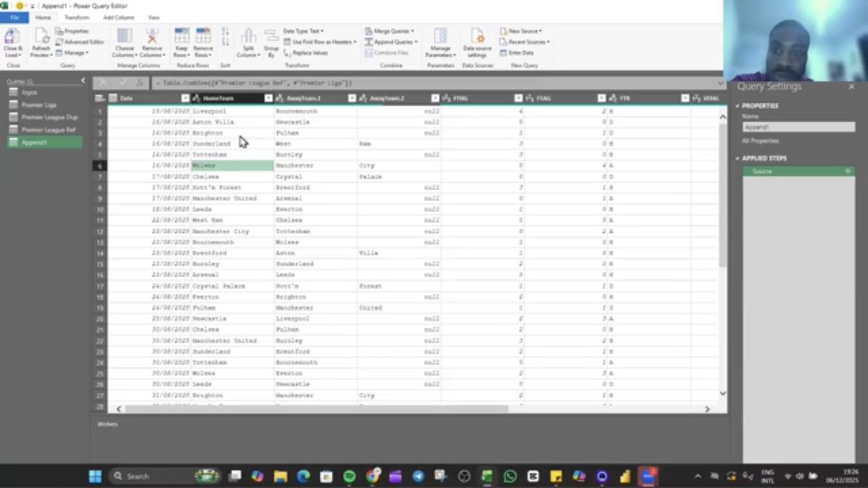The width and height of the screenshot is (868, 488).
Task: Click the HomeTeam column data type icon
Action: click(x=197, y=98)
